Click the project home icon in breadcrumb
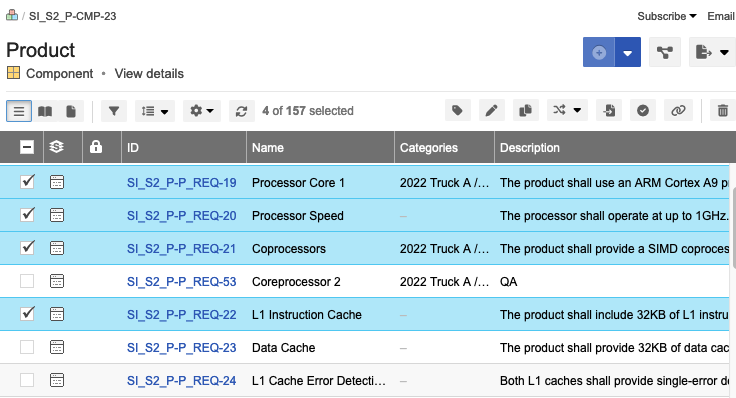Image resolution: width=736 pixels, height=398 pixels. click(x=12, y=15)
